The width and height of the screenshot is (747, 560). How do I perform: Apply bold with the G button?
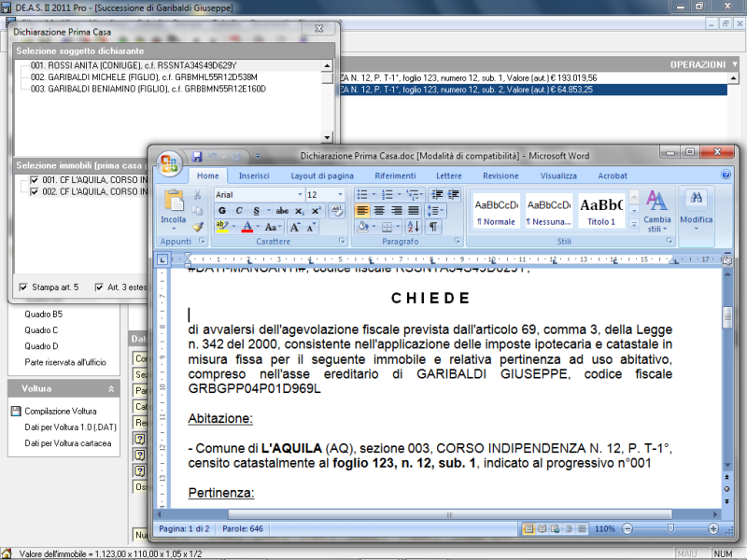[222, 211]
